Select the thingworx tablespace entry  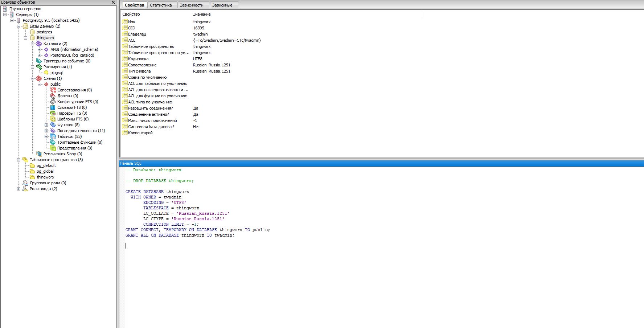click(x=45, y=177)
